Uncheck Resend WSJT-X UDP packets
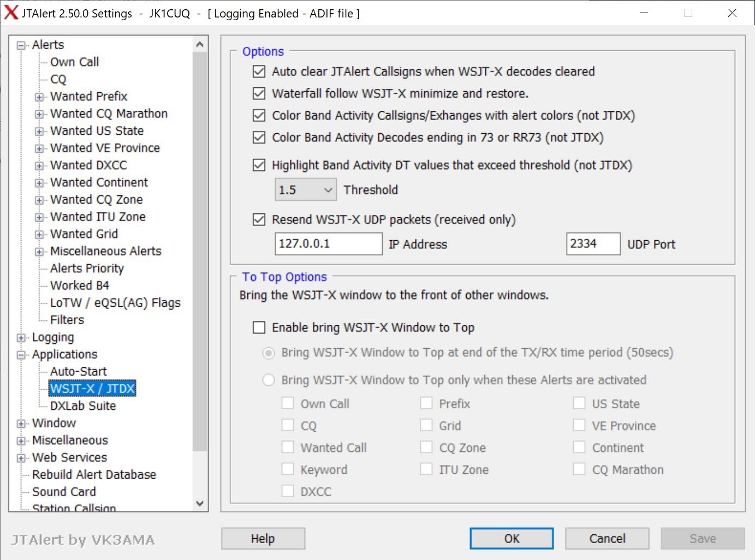755x560 pixels. point(259,219)
